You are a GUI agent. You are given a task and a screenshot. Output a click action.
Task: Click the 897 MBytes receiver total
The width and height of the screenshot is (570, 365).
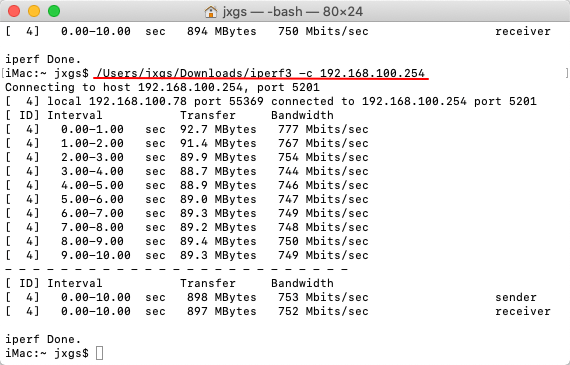coord(222,311)
